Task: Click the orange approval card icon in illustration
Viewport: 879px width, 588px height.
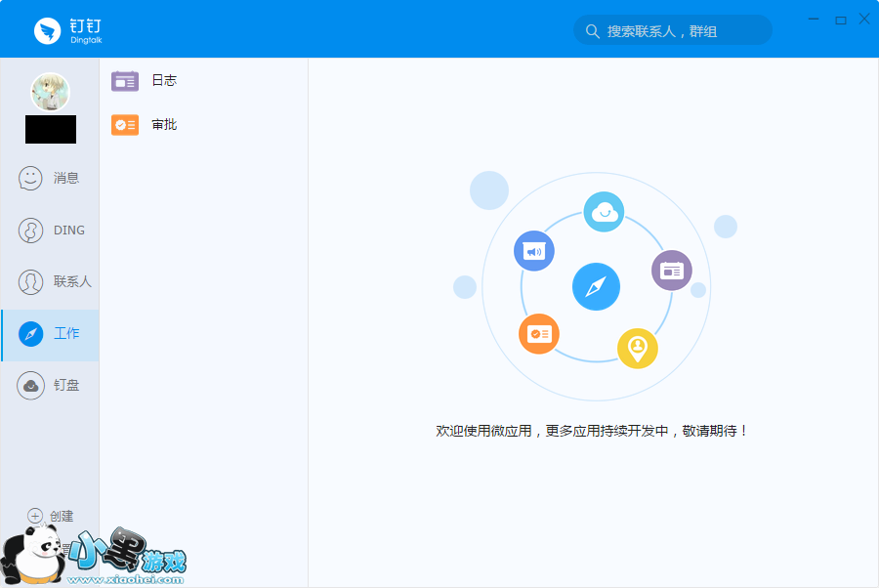Action: click(538, 334)
